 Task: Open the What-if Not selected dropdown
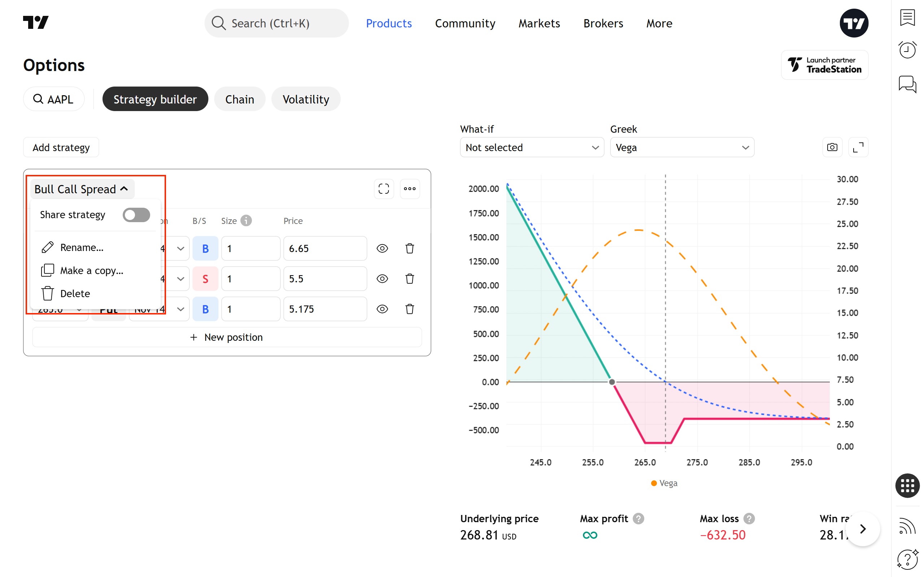tap(532, 147)
